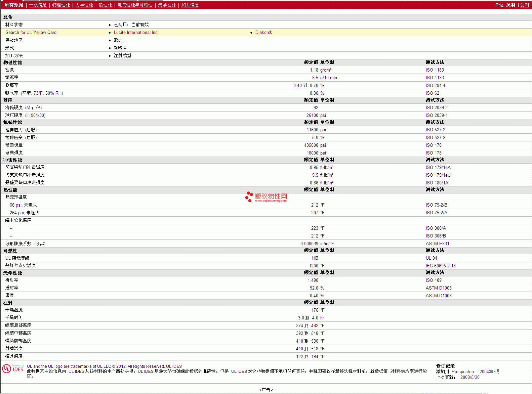Click the UL 阻燃等级 label
The height and width of the screenshot is (394, 532).
click(17, 258)
